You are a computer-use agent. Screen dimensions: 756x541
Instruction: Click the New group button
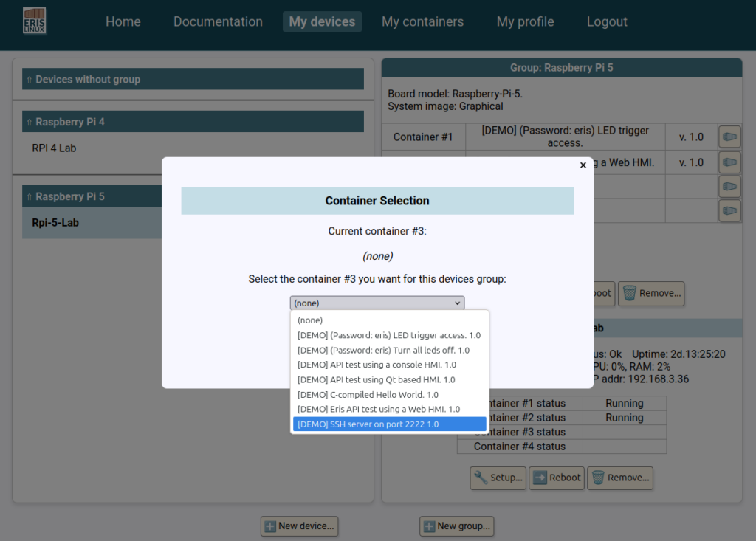pos(456,526)
